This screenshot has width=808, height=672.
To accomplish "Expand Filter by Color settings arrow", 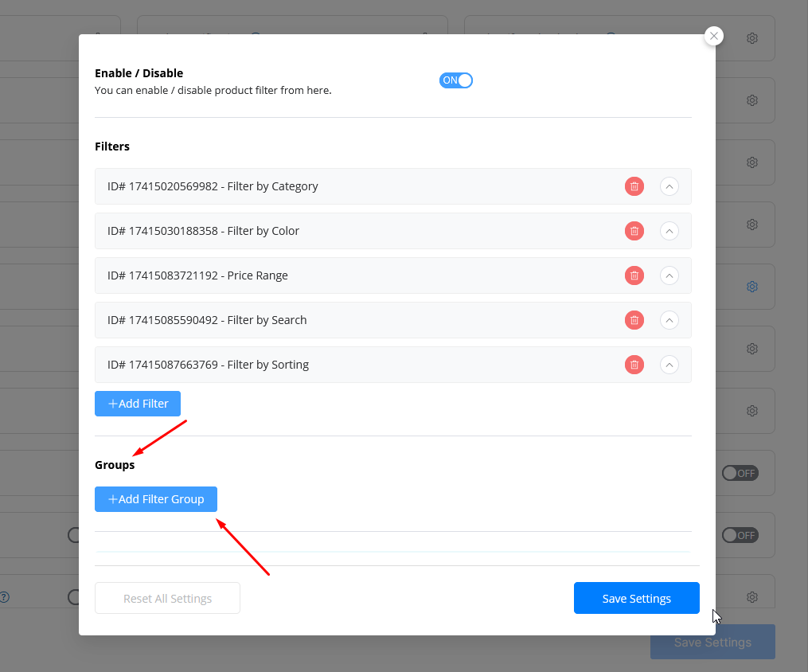I will pos(669,231).
